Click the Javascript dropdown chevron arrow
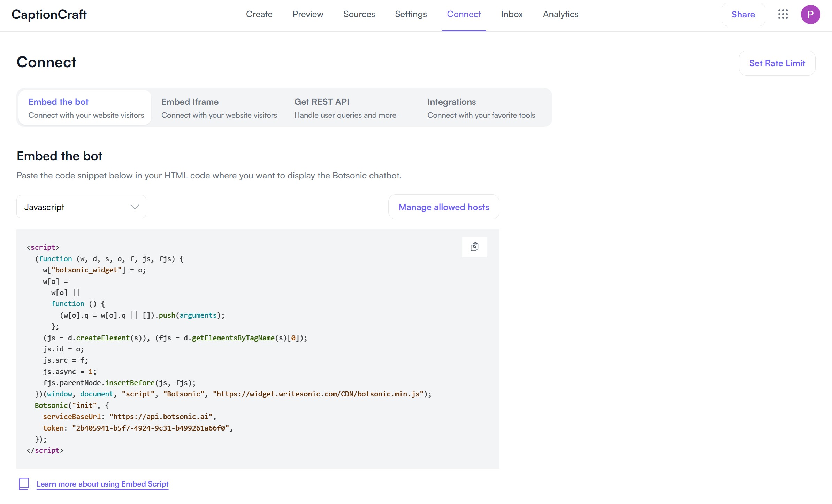Image resolution: width=832 pixels, height=504 pixels. pos(135,207)
